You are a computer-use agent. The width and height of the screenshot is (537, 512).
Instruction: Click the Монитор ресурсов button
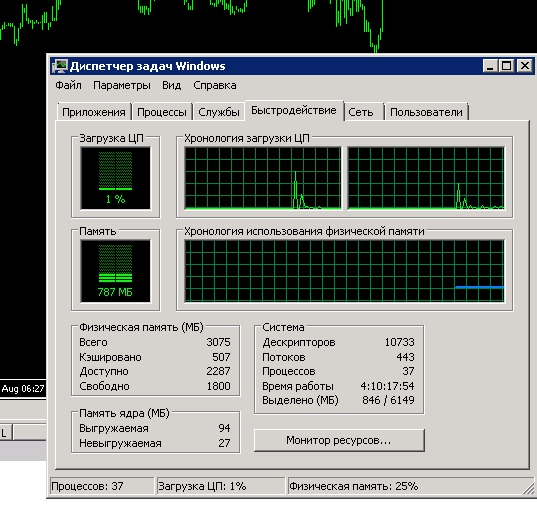click(339, 440)
